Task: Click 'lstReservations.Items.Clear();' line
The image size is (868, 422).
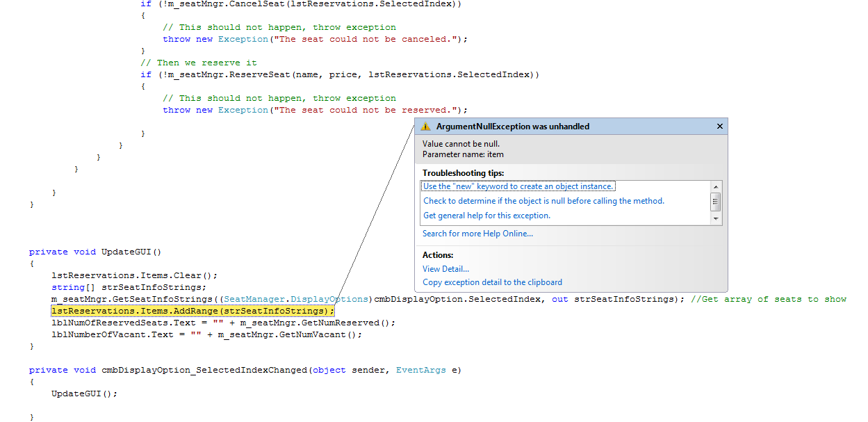Action: coord(134,275)
